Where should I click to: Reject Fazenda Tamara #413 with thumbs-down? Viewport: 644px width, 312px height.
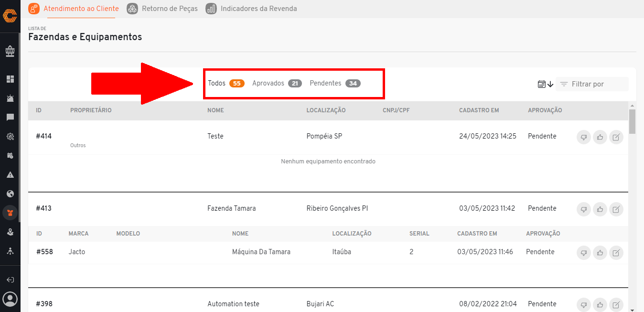[584, 209]
